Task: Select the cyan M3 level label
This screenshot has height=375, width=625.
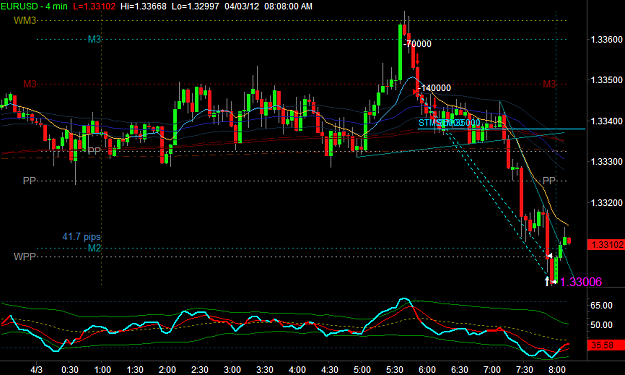Action: pyautogui.click(x=94, y=39)
